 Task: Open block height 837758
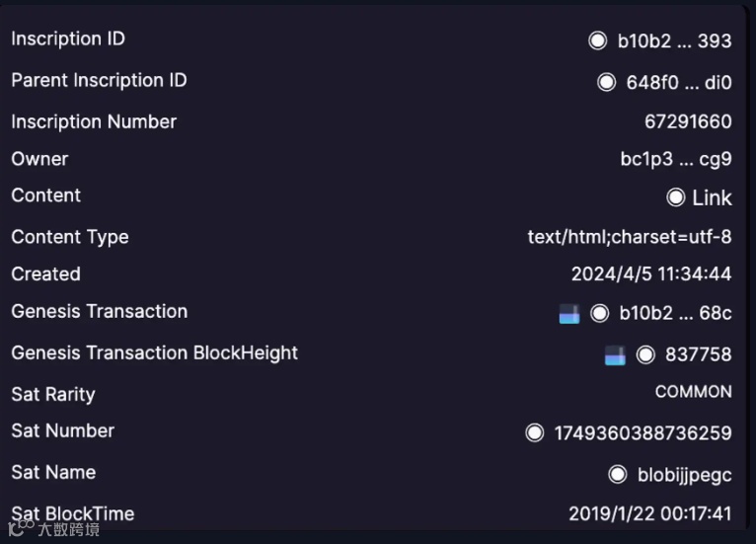[x=699, y=354]
